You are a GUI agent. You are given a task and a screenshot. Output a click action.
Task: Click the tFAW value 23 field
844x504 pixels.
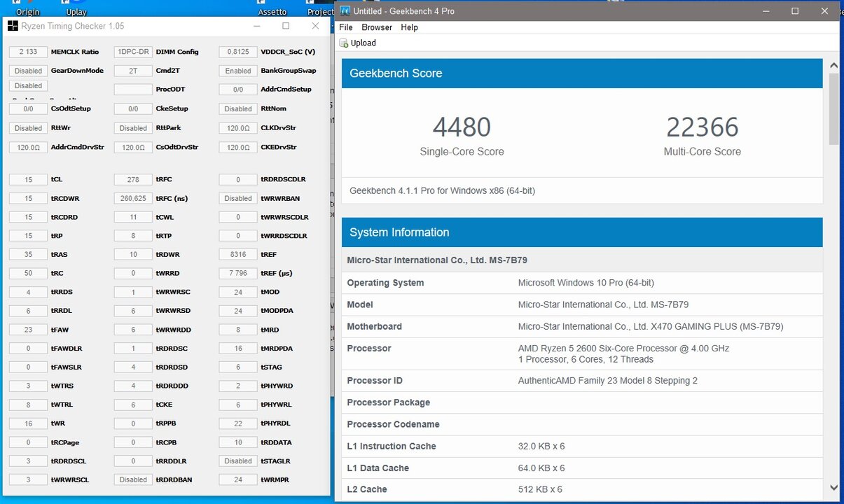28,330
